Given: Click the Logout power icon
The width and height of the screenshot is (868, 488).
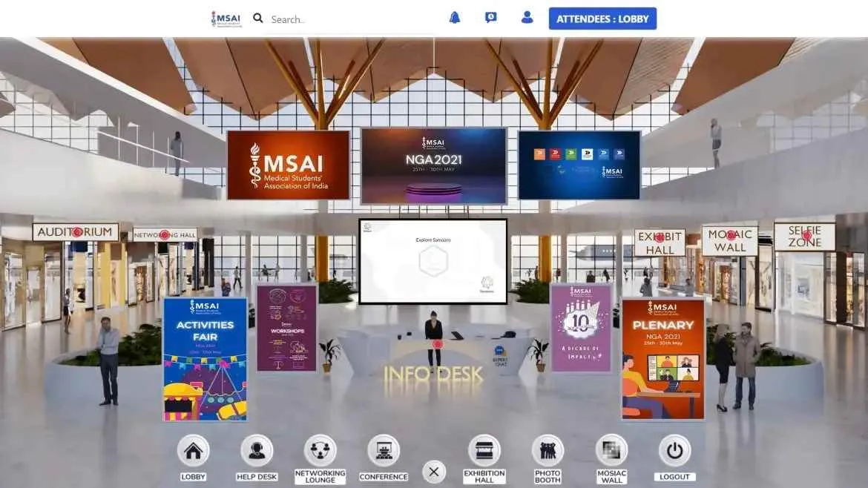Looking at the screenshot, I should (x=674, y=451).
